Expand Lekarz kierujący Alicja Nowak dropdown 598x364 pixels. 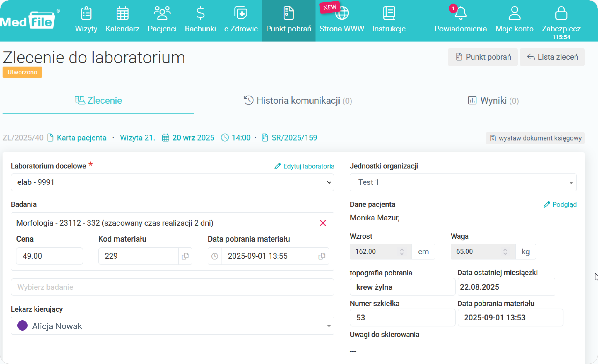point(329,326)
